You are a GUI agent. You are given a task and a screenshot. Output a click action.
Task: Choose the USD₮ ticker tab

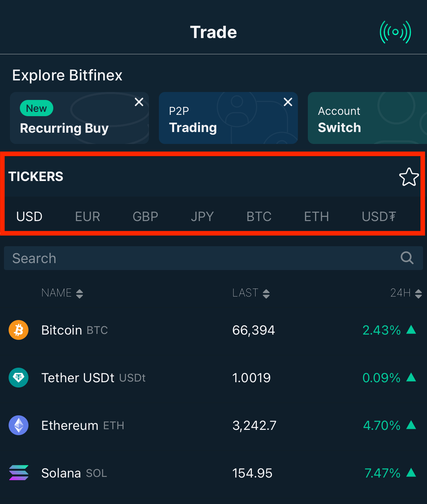coord(379,216)
